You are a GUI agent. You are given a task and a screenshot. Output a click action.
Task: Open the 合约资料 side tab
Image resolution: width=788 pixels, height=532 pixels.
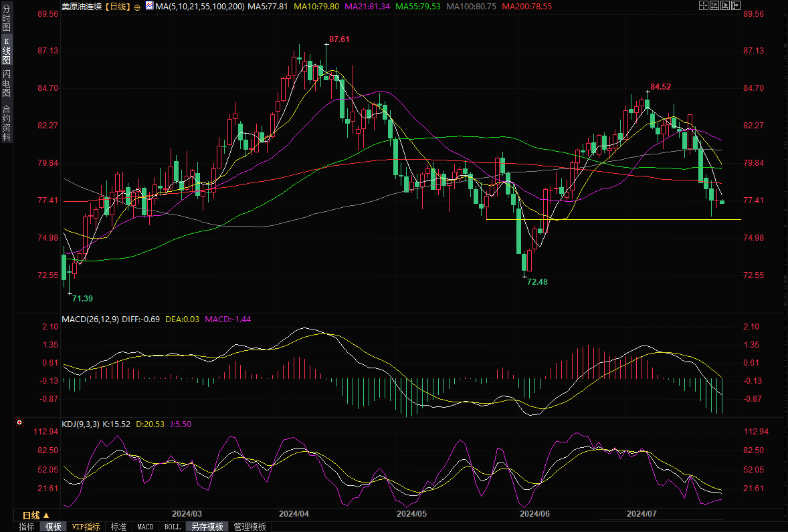[6, 122]
